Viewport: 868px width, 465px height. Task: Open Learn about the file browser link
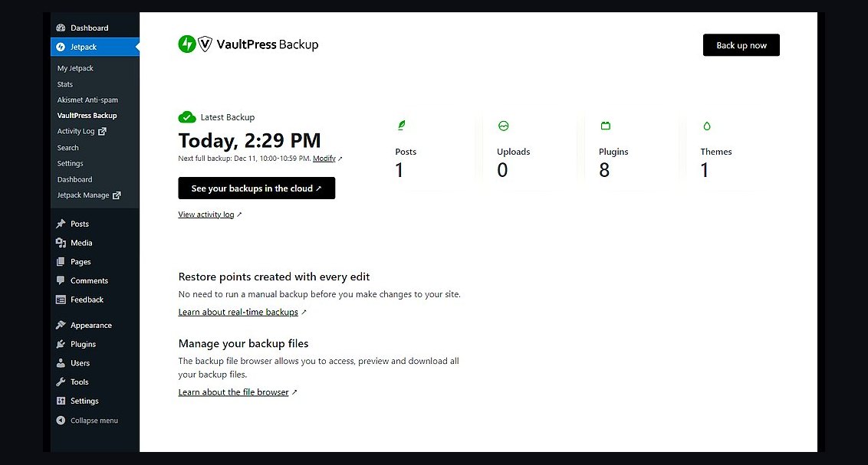pyautogui.click(x=234, y=392)
